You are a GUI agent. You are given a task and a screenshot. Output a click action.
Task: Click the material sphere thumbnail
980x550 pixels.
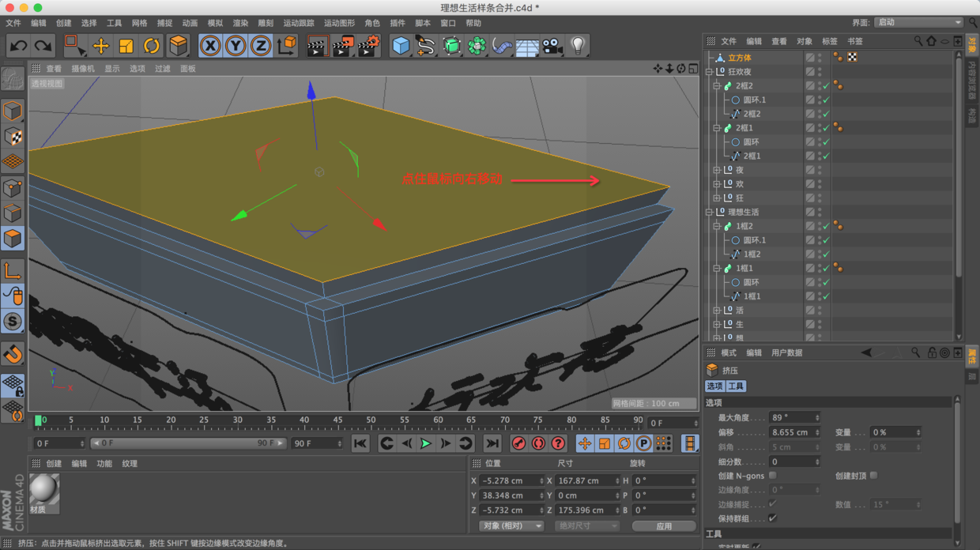click(x=44, y=489)
